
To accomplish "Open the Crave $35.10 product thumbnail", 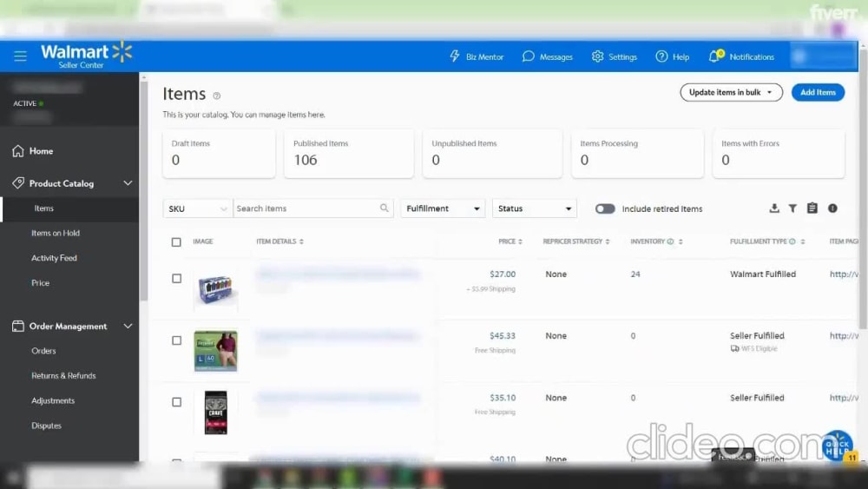I will coord(215,413).
